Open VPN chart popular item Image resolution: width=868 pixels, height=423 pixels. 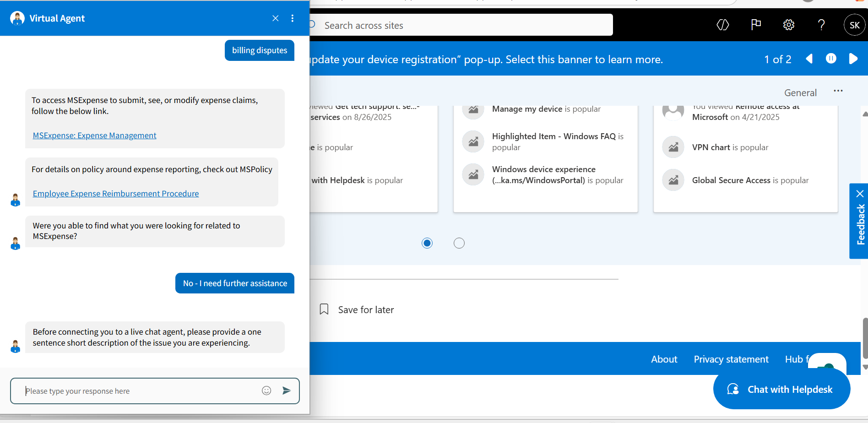pyautogui.click(x=730, y=147)
